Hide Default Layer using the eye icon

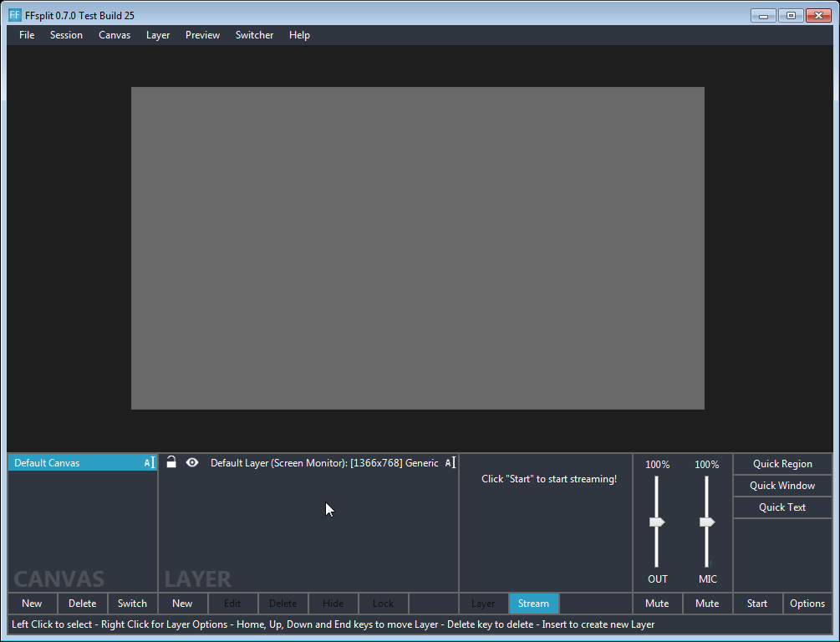point(192,462)
